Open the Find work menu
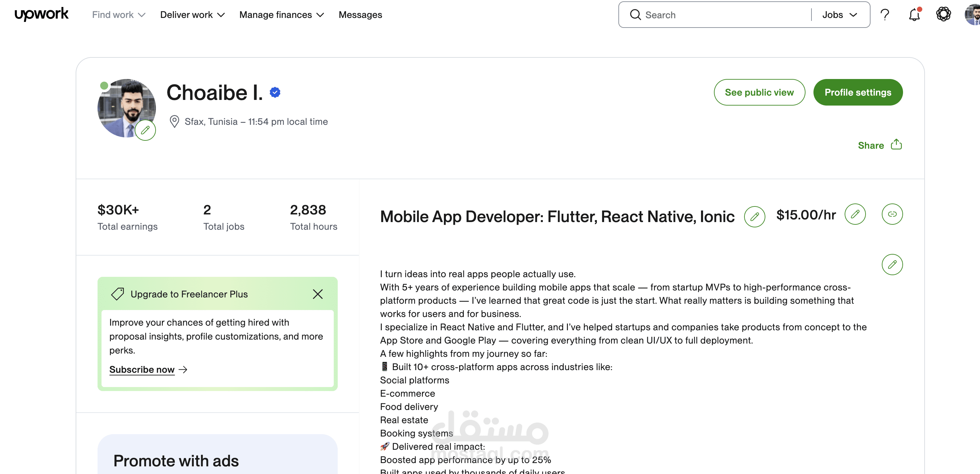Viewport: 980px width, 474px height. [x=119, y=15]
